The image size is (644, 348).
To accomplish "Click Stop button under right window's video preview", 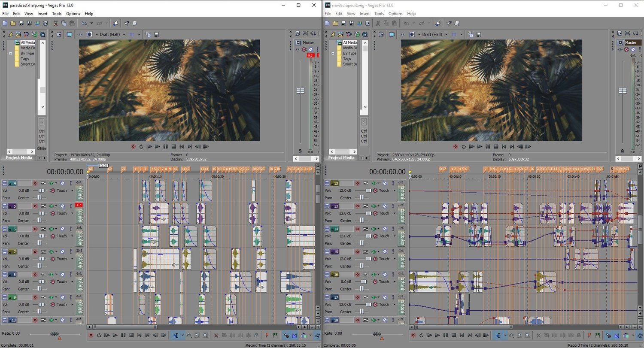I will (x=495, y=146).
